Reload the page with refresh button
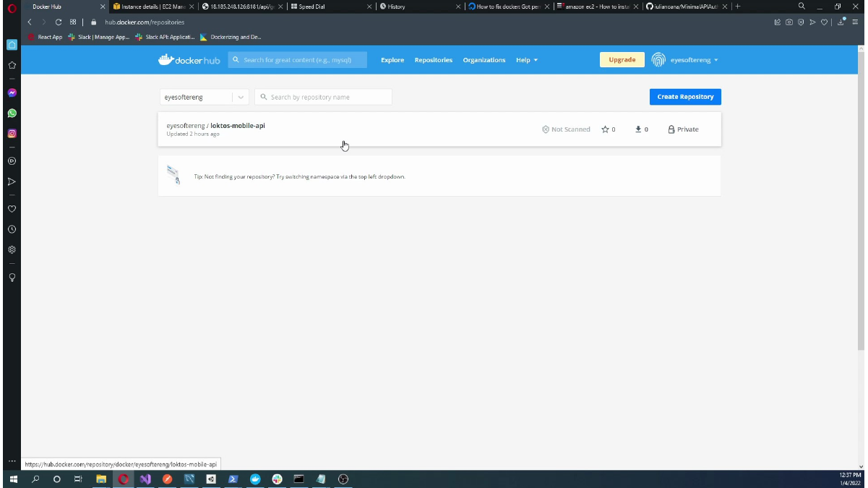The width and height of the screenshot is (868, 488). tap(59, 22)
